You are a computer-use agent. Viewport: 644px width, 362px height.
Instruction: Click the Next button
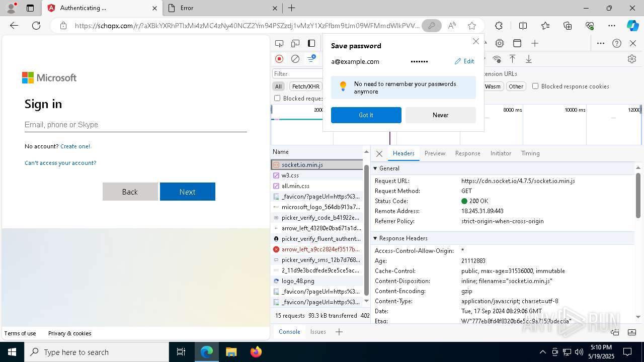188,192
